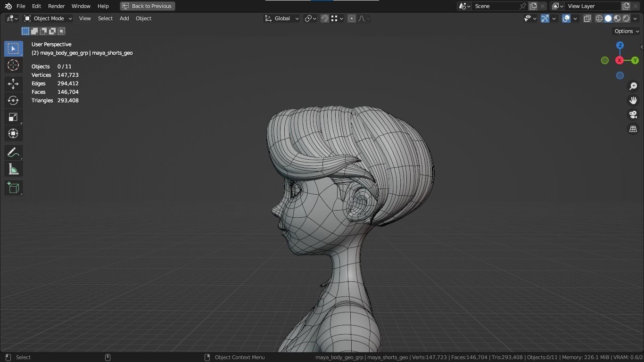Set selection mode to Set New
This screenshot has height=362, width=644.
[25, 31]
